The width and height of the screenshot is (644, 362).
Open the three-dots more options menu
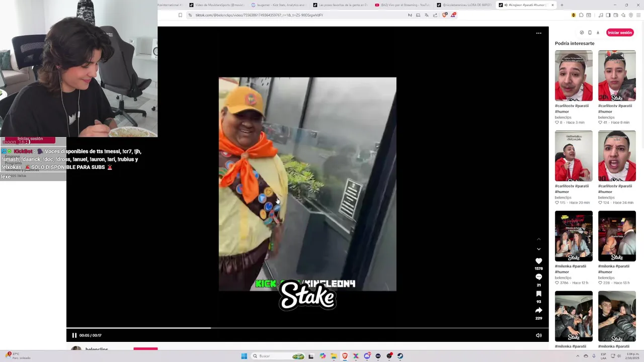[x=538, y=33]
